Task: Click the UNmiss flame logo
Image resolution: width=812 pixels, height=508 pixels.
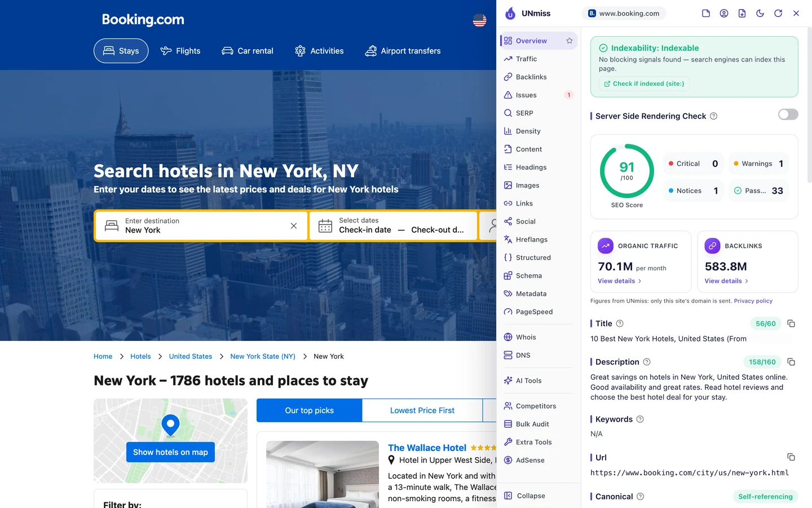Action: 510,14
